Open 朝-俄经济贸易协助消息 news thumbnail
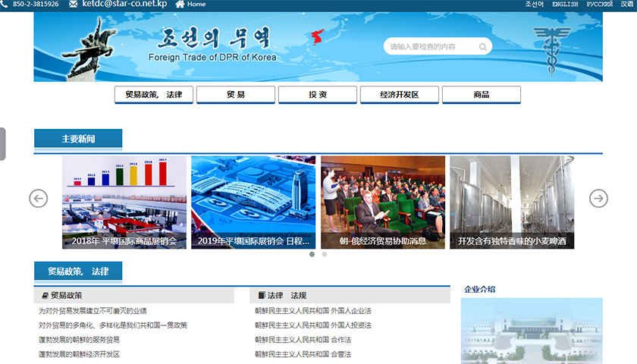Screen dimensions: 637x364 (x=383, y=202)
